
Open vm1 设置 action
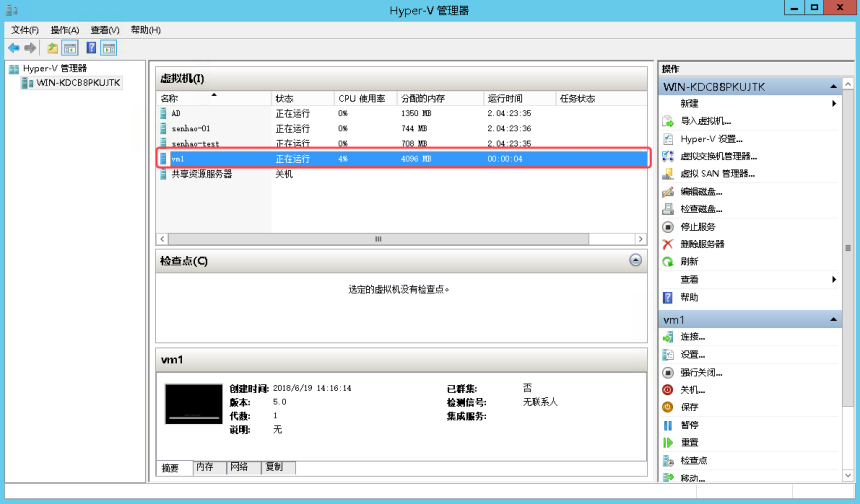[x=693, y=354]
